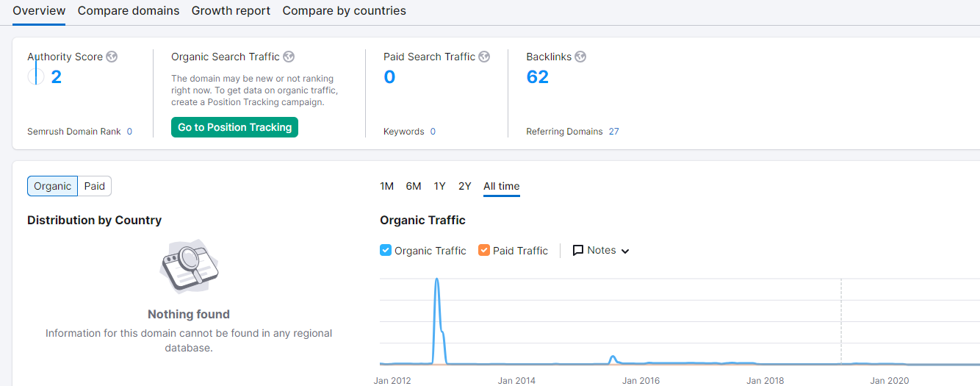Open the Compare domains tab
The height and width of the screenshot is (386, 980).
[129, 11]
